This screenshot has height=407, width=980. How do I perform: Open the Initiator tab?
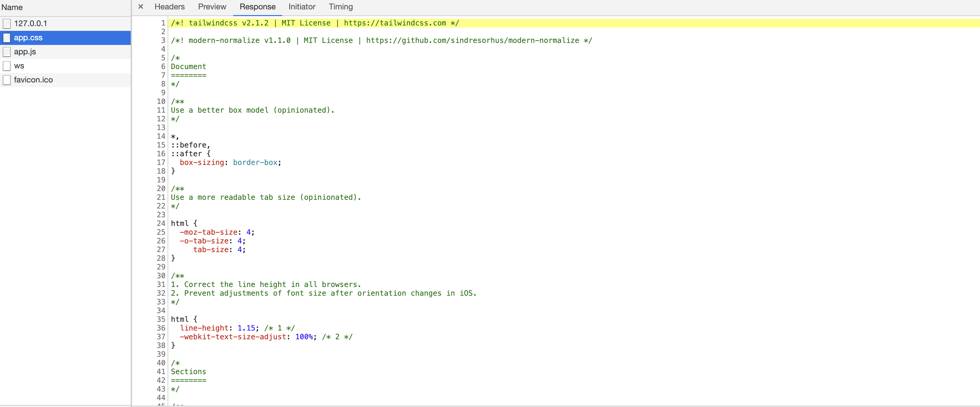click(x=302, y=6)
